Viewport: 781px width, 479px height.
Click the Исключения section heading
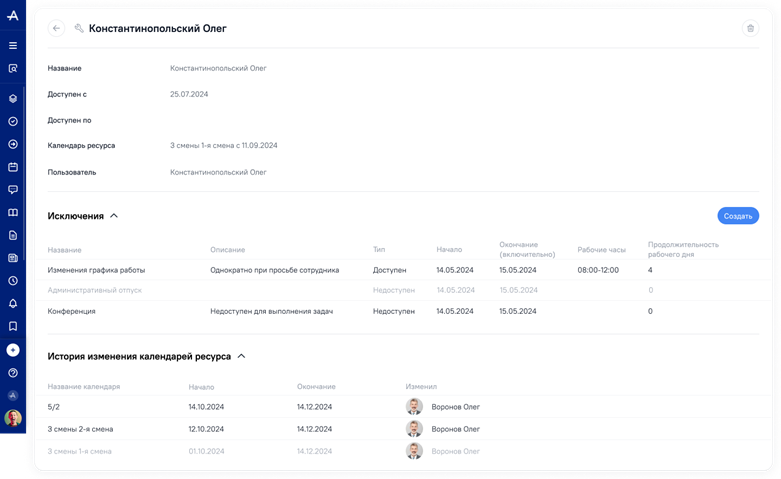[x=76, y=216]
